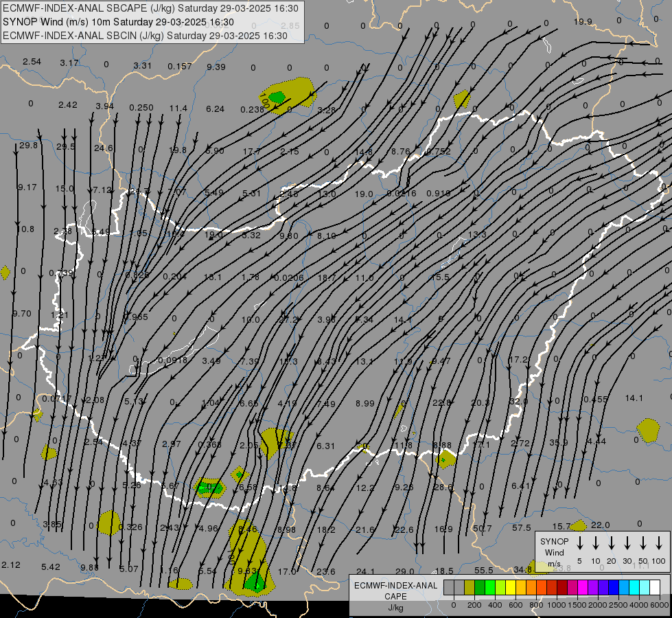Click the SBCIN title line in header
Viewport: 672px width, 618px height.
[145, 36]
